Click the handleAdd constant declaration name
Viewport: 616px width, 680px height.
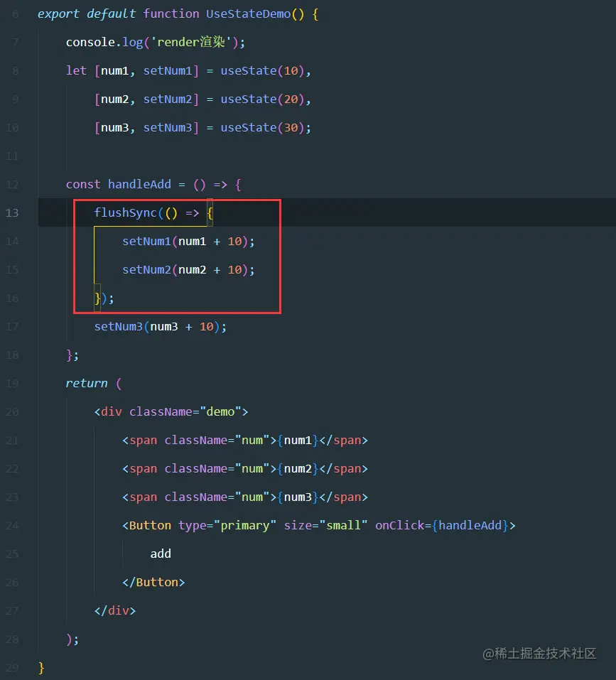pyautogui.click(x=139, y=184)
